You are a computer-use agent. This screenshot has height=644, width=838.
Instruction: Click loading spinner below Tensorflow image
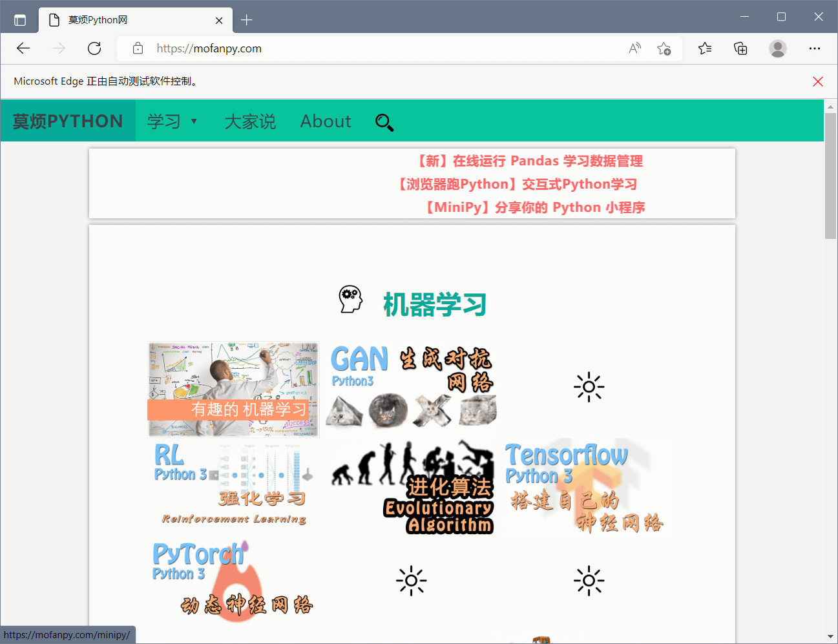coord(589,581)
